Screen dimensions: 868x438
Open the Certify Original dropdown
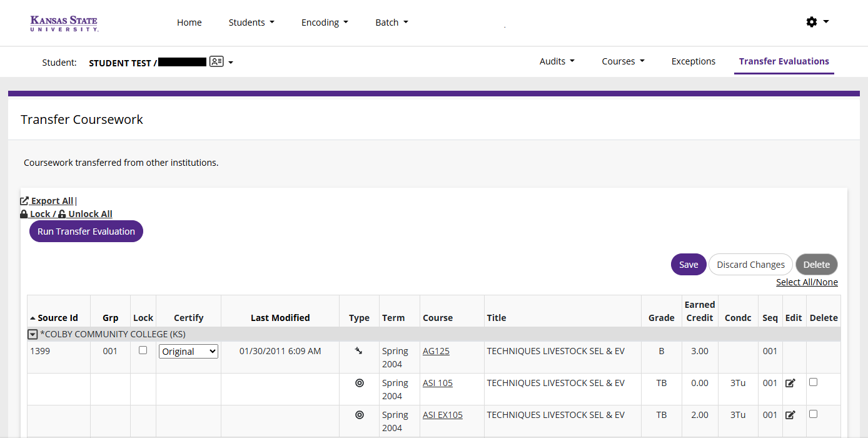tap(188, 352)
